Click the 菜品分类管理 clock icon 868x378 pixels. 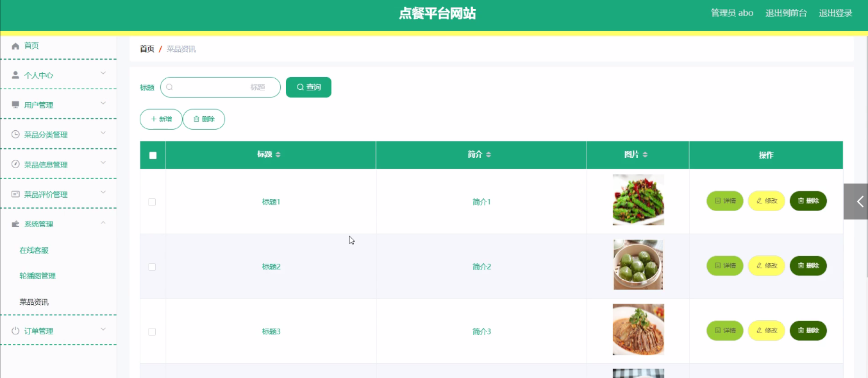click(16, 135)
